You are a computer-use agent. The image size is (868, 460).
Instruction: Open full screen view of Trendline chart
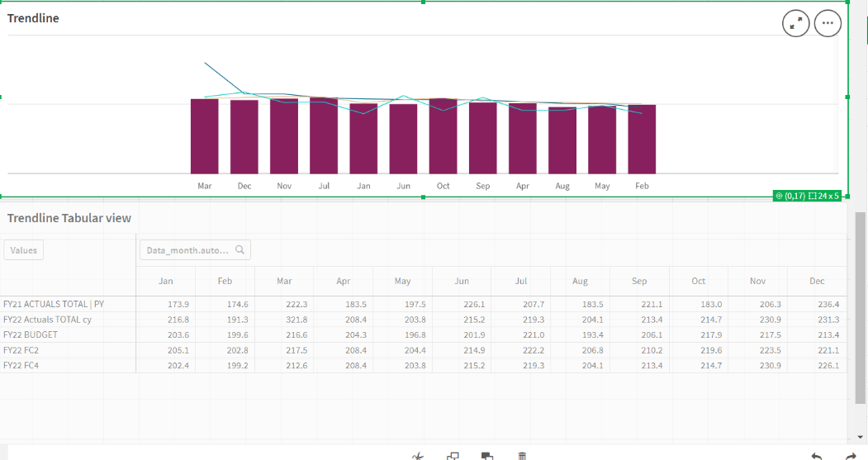[x=795, y=23]
